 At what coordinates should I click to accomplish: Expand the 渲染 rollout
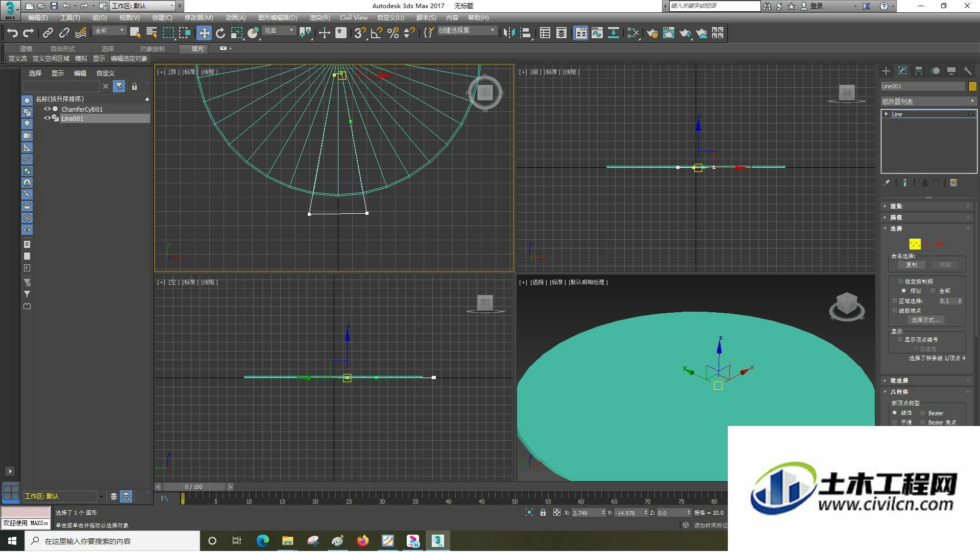(927, 206)
